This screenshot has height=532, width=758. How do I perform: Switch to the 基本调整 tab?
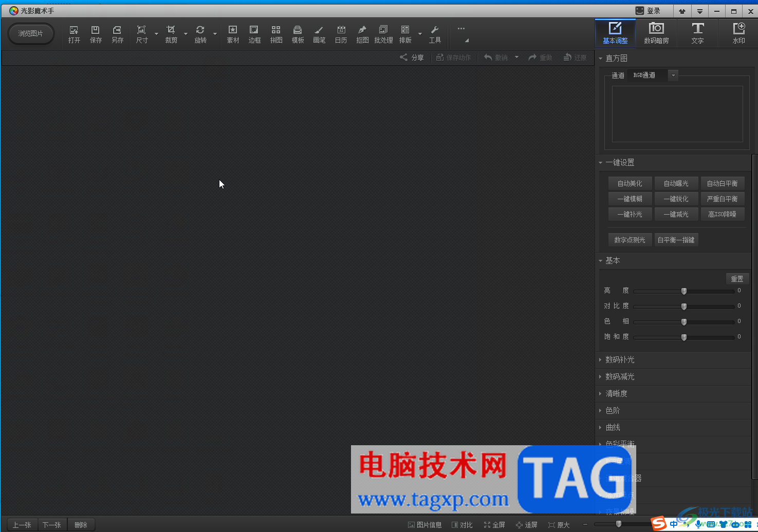[x=615, y=33]
